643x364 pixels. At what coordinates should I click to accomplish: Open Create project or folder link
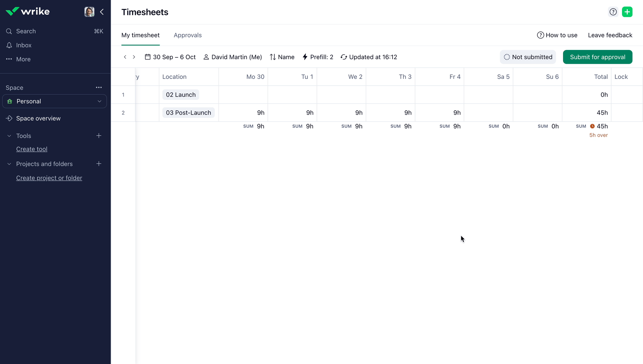coord(49,178)
